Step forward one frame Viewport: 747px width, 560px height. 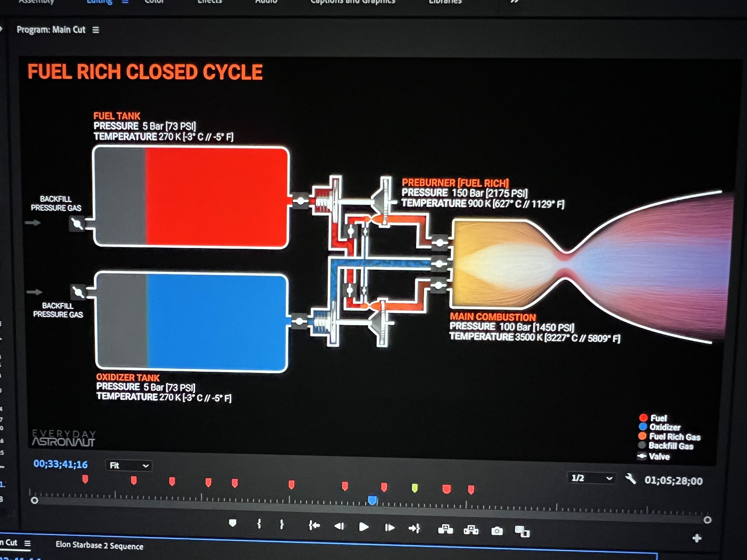tap(390, 527)
